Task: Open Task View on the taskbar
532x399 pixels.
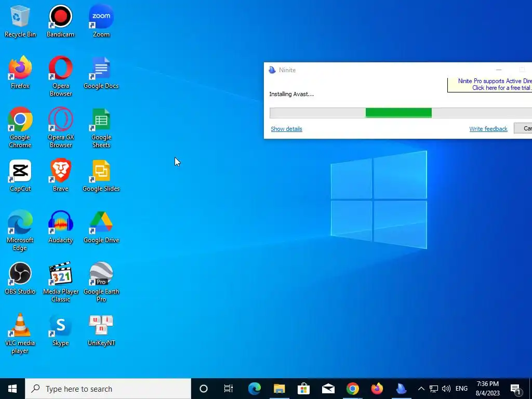Action: pyautogui.click(x=229, y=389)
